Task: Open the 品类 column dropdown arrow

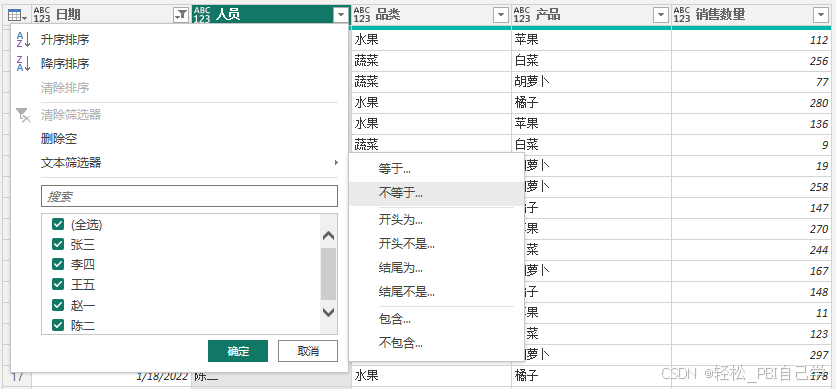Action: click(x=501, y=16)
